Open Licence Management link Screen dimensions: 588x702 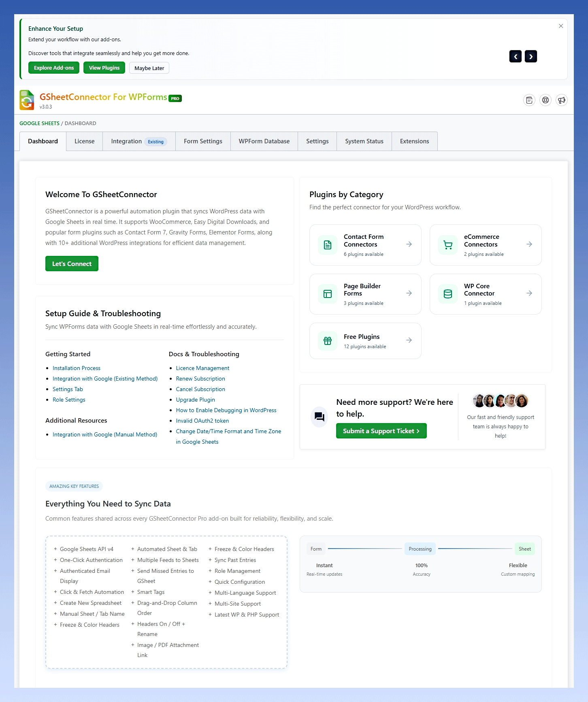[202, 368]
